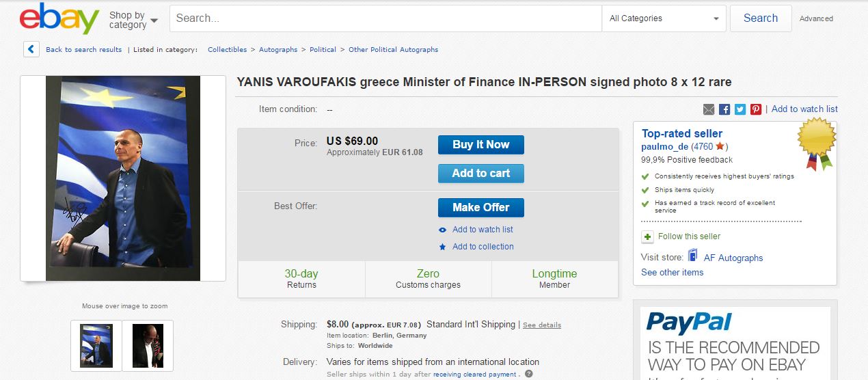Select the second photo thumbnail
This screenshot has width=868, height=380.
(x=148, y=345)
